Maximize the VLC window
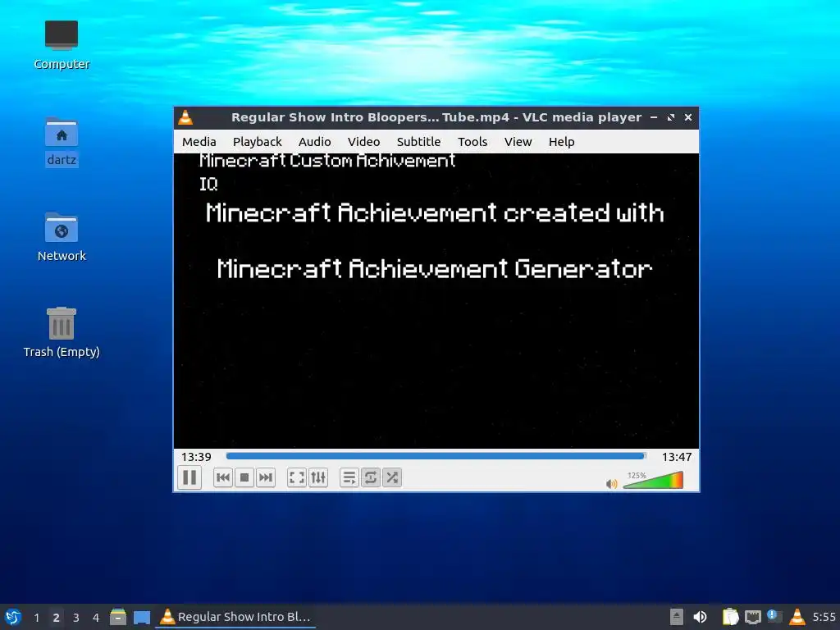 click(x=671, y=117)
